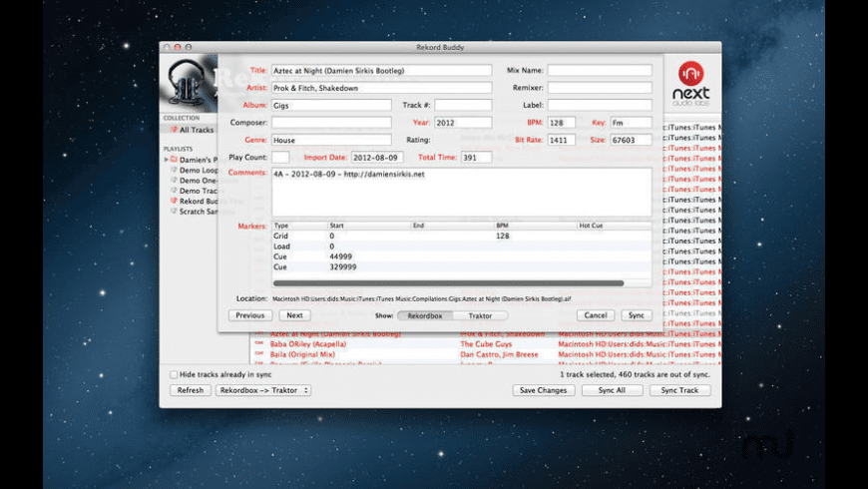Viewport: 868px width, 489px height.
Task: Click the Rekord Buddy playlist icon
Action: [175, 201]
